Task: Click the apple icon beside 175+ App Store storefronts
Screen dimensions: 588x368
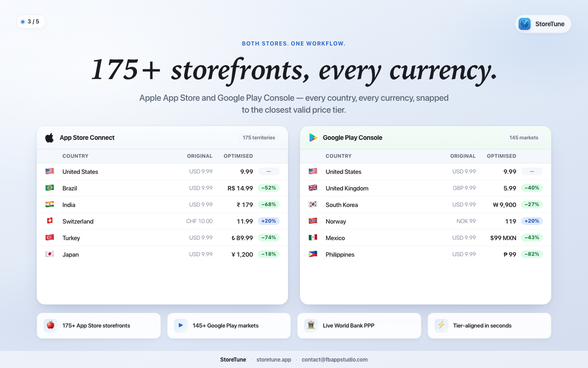Action: (51, 325)
